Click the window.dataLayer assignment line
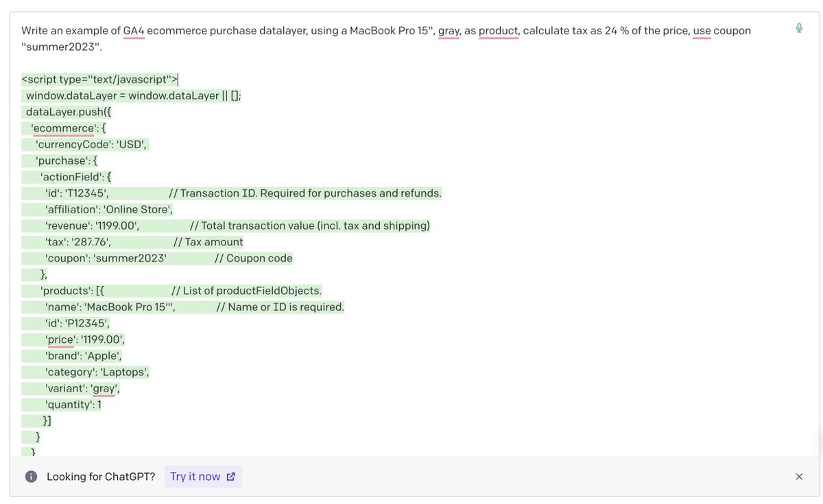This screenshot has height=504, width=823. 133,95
